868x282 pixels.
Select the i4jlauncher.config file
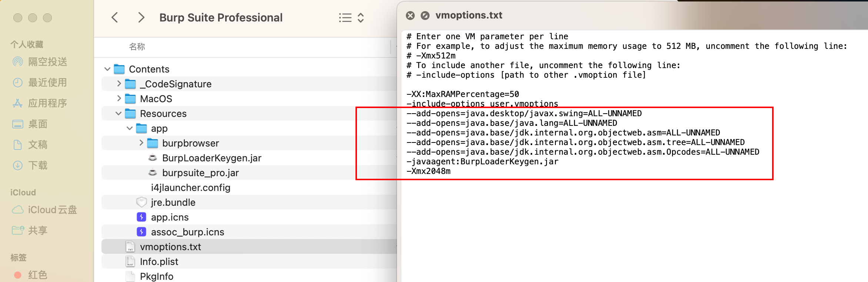coord(191,187)
